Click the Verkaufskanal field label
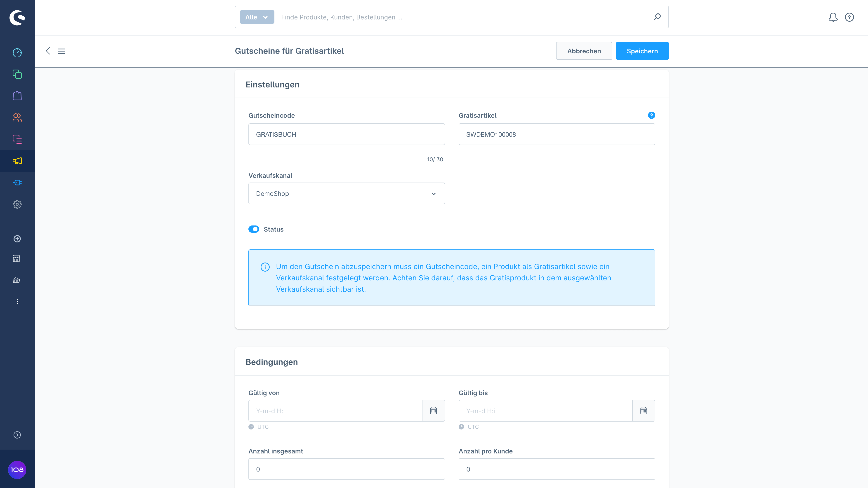The height and width of the screenshot is (488, 868). click(x=270, y=176)
